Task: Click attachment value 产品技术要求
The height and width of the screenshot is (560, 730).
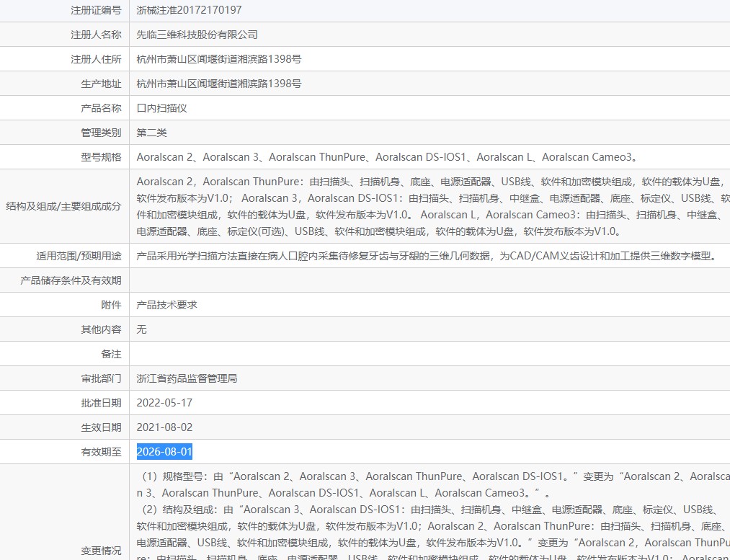Action: (166, 305)
